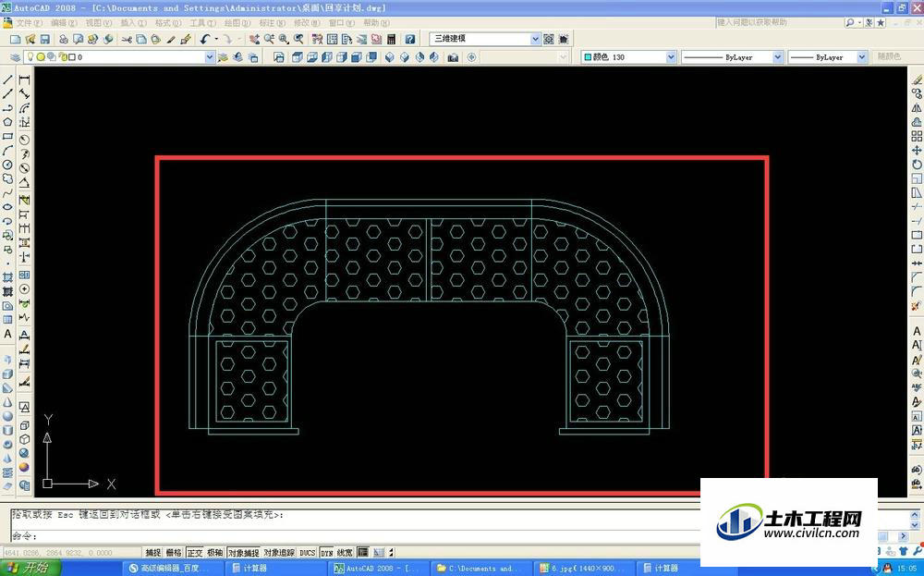The image size is (924, 576).
Task: Click the Cut scissors icon
Action: pos(126,39)
